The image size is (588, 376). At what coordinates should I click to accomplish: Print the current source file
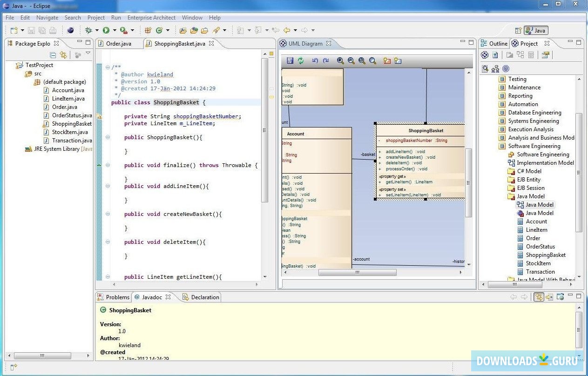pyautogui.click(x=53, y=30)
